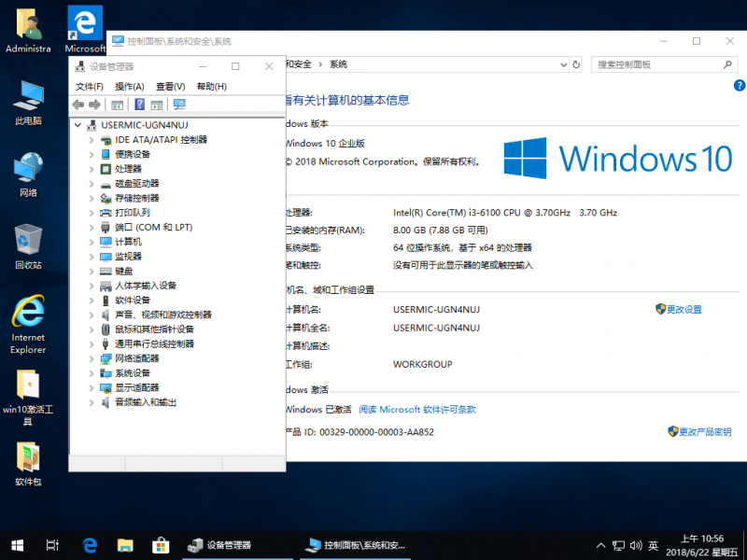
Task: Click the 更改产品密钥 link
Action: 705,432
